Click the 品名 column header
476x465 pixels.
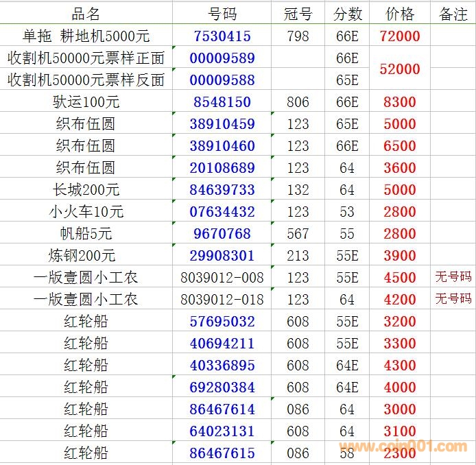click(86, 14)
